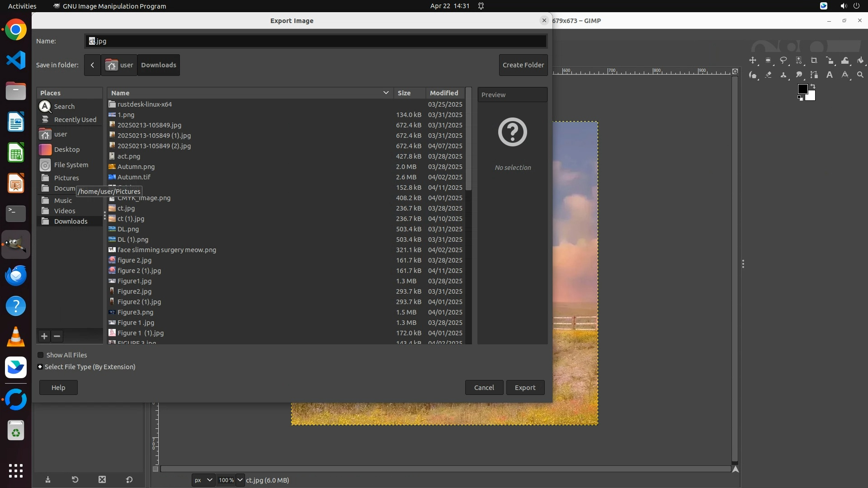Sort the file list by Name column
This screenshot has width=868, height=488.
coord(120,93)
